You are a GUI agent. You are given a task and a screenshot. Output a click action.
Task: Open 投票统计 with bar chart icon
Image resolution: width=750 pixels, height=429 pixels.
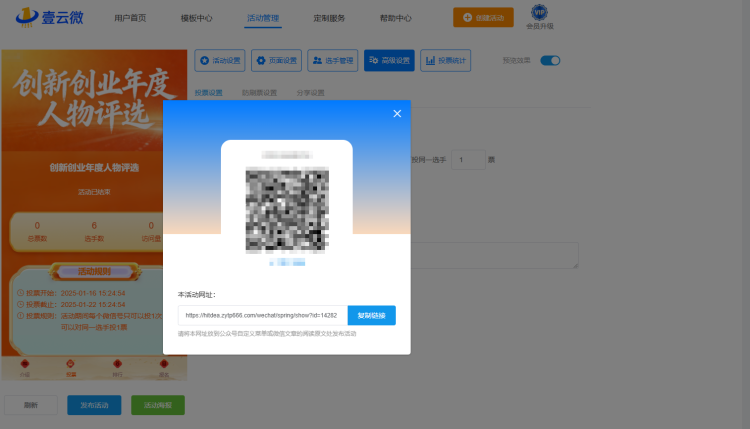point(446,60)
